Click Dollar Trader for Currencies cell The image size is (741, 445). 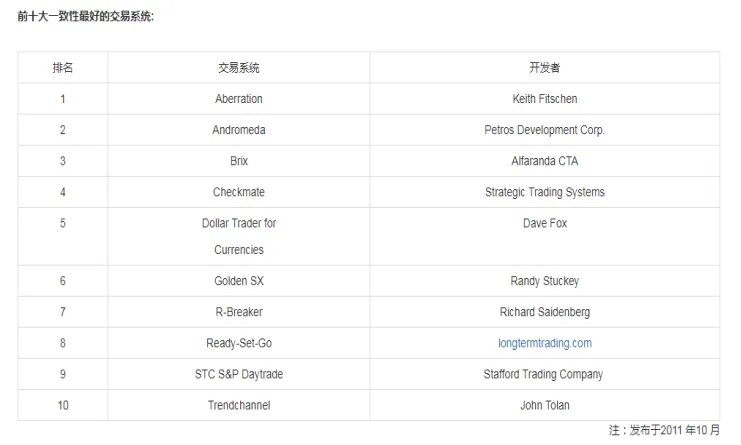(239, 236)
